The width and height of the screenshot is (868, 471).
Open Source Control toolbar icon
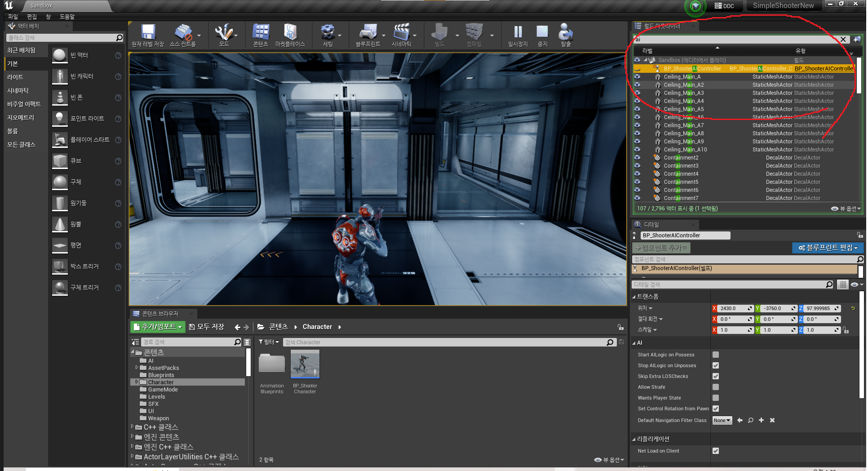[x=183, y=32]
